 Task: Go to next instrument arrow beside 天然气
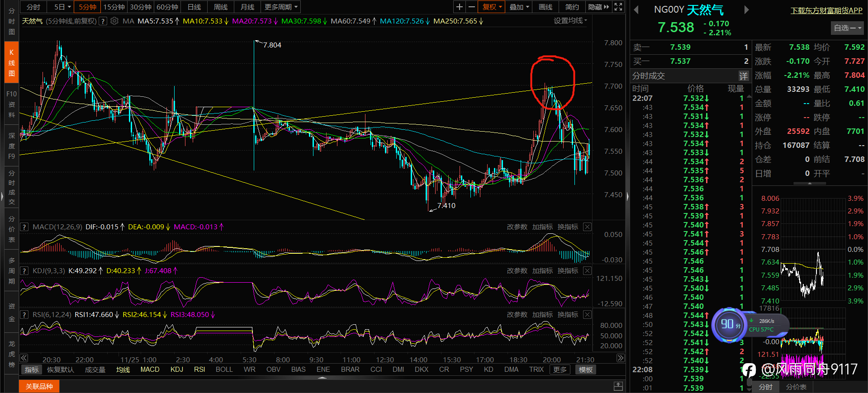[746, 9]
